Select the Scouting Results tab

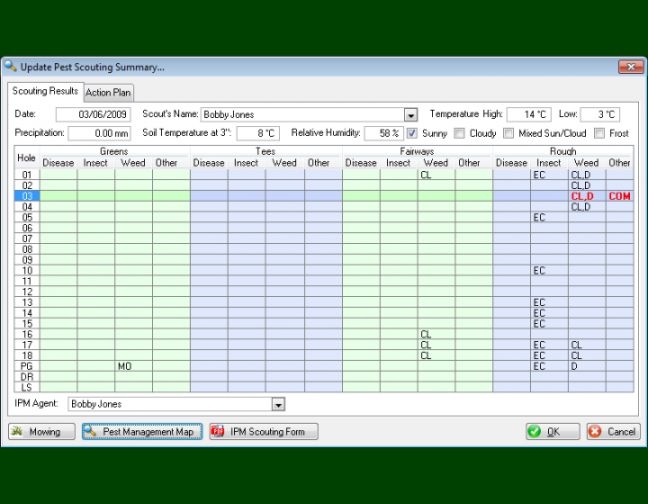click(45, 91)
